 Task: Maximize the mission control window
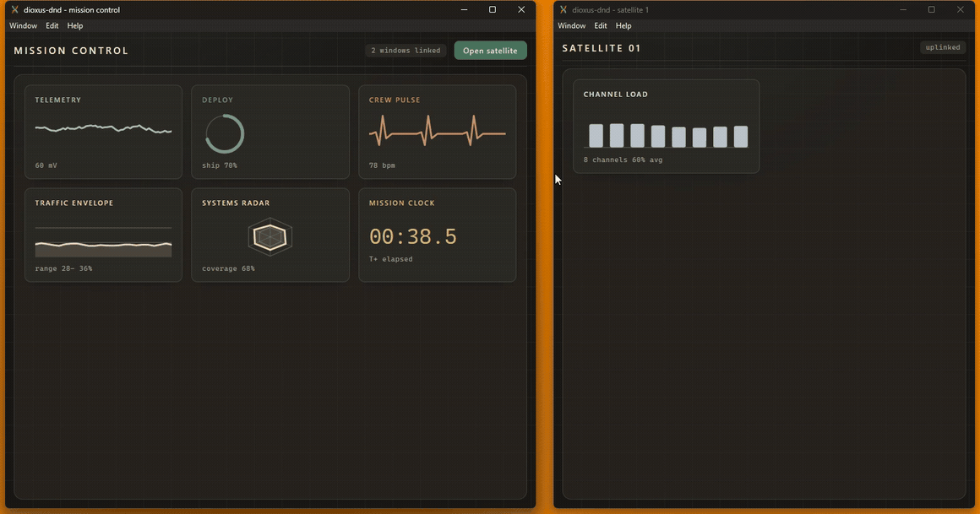pos(493,9)
